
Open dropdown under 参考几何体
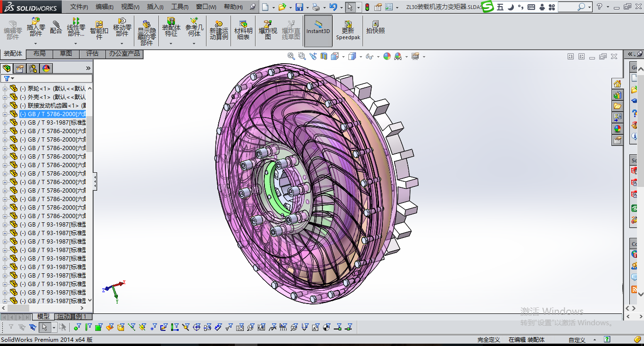click(x=194, y=43)
